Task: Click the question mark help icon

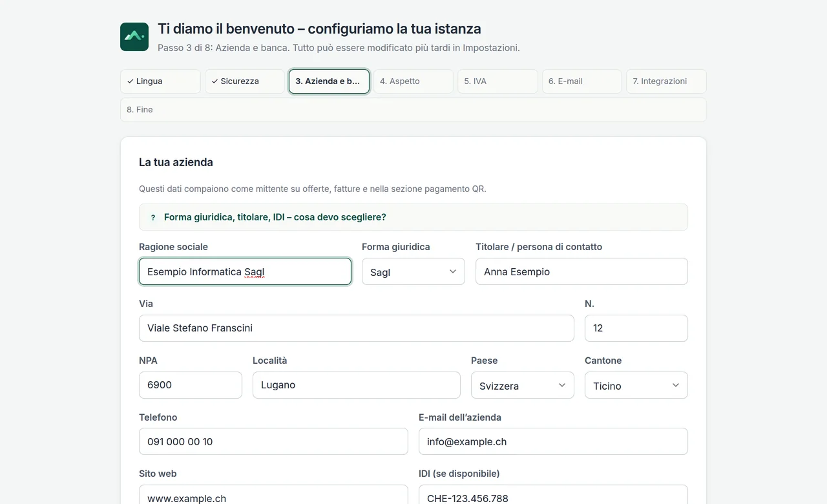Action: click(x=153, y=218)
